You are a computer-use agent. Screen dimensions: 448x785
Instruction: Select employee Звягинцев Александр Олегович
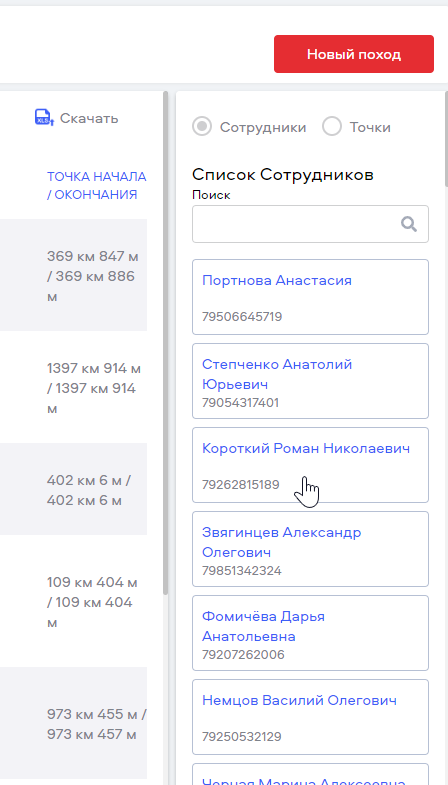point(310,549)
